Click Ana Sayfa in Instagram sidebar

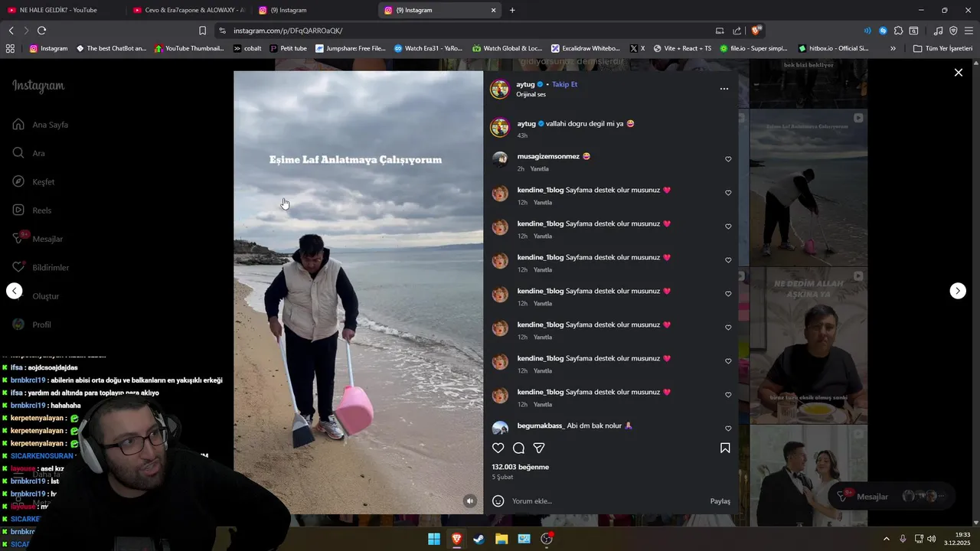coord(41,125)
